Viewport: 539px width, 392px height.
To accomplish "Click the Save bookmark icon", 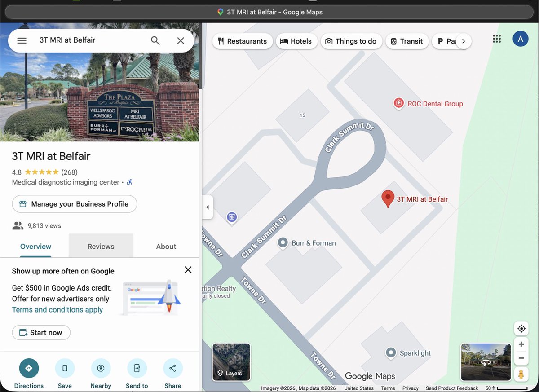I will point(65,368).
